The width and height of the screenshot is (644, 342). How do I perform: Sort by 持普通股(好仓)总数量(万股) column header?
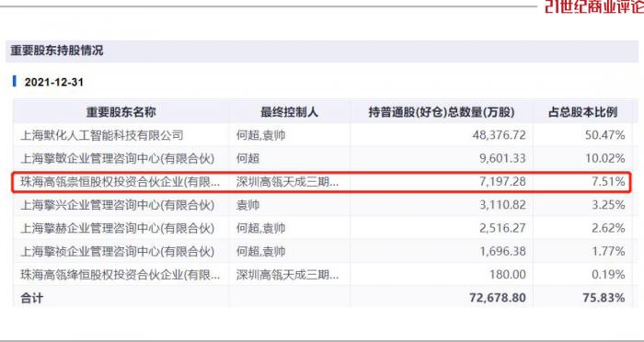(442, 112)
